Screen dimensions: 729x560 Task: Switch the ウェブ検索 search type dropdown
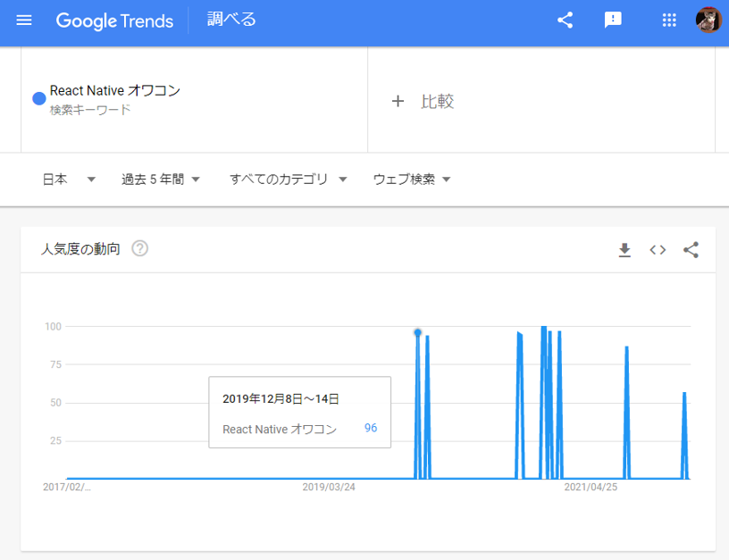(x=412, y=180)
